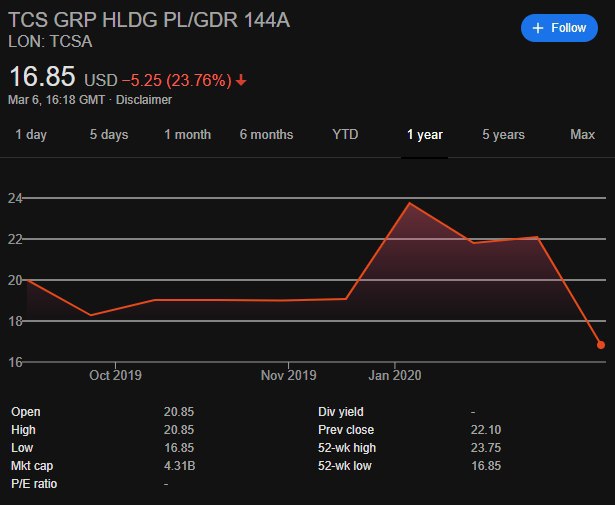The width and height of the screenshot is (615, 505).
Task: Click the stock title TCS GRP HLDG PL/GDR 144A
Action: (149, 20)
